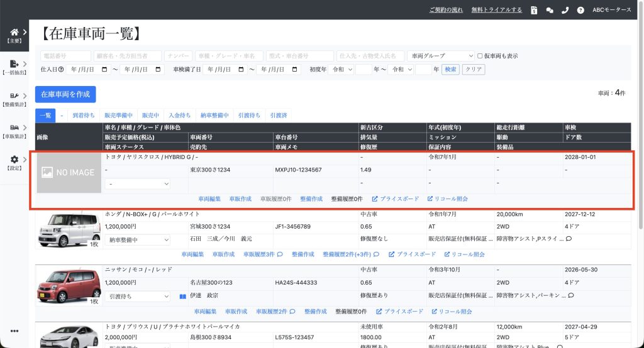Select the 入金待ち tab
Viewport: 644px width, 348px height.
point(179,116)
